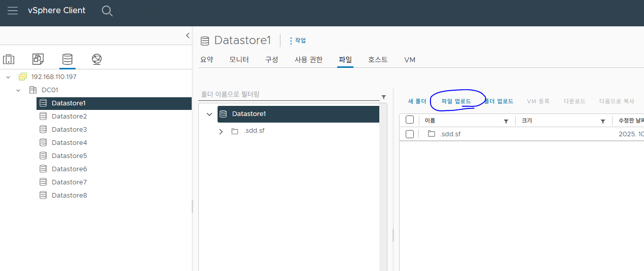
Task: Open the 요약 tab
Action: [x=206, y=59]
